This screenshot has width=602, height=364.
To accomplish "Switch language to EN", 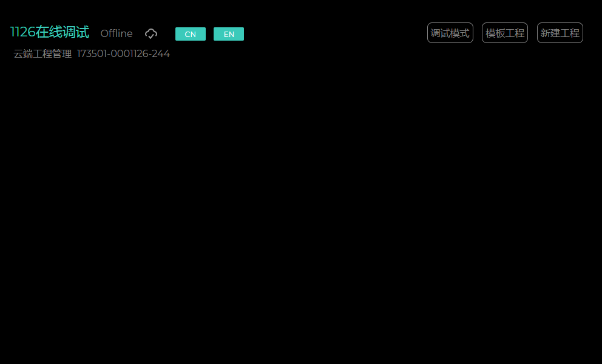I will [x=229, y=34].
